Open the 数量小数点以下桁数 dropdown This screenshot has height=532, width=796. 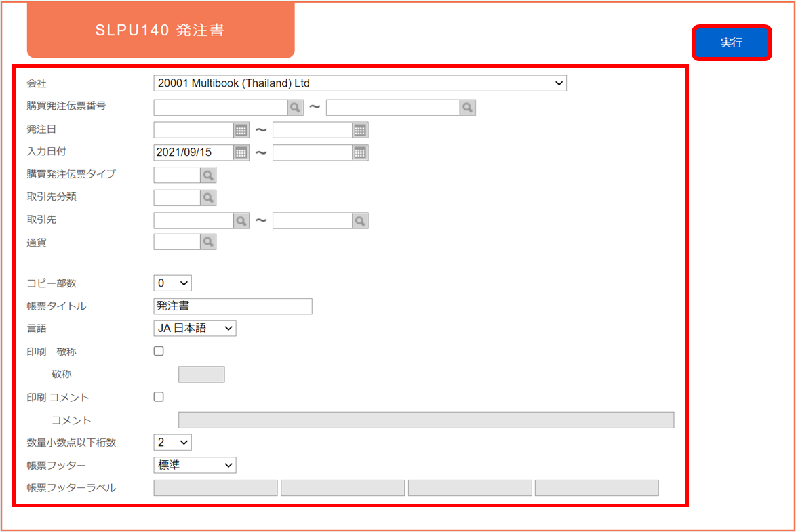click(173, 442)
